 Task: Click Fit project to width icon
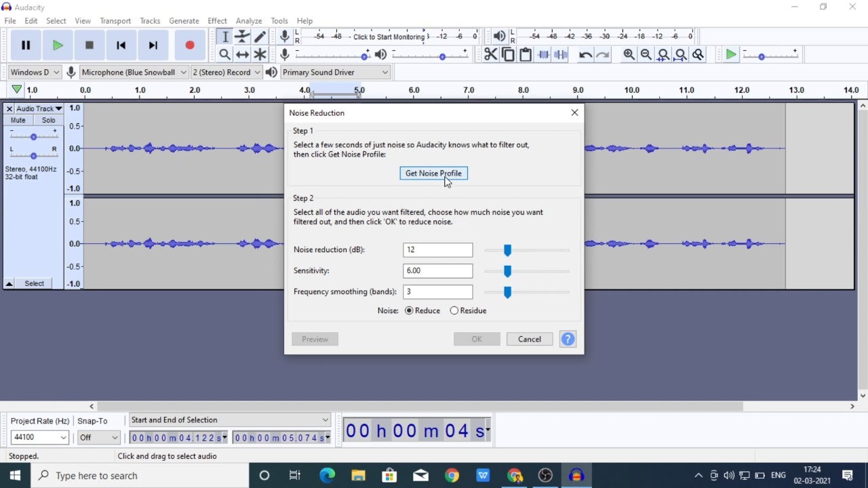(x=680, y=55)
